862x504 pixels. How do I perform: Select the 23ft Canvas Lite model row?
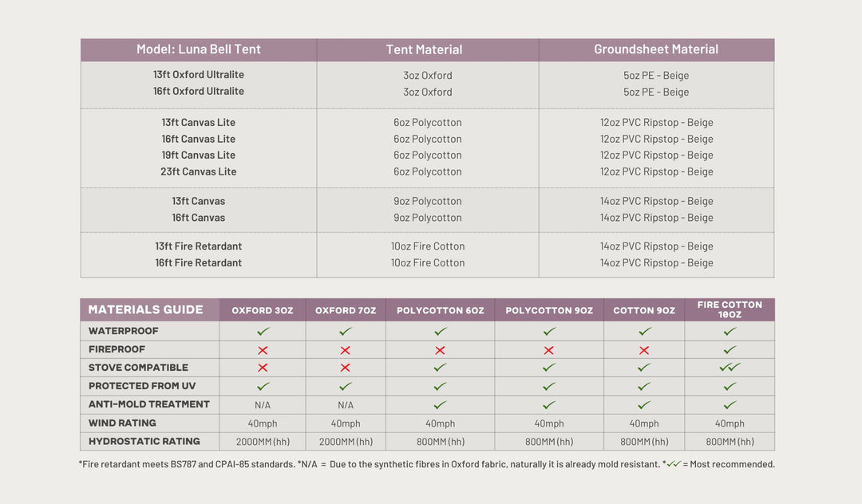pos(199,171)
